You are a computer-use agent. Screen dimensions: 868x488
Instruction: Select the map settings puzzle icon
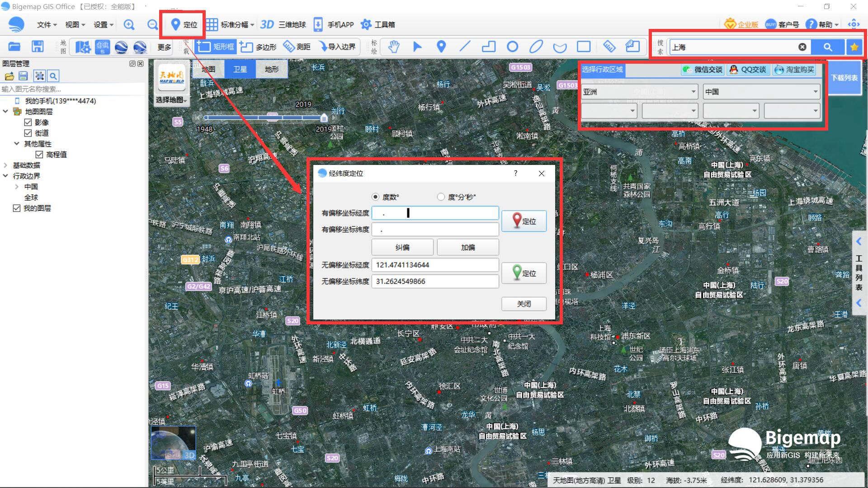pos(83,47)
